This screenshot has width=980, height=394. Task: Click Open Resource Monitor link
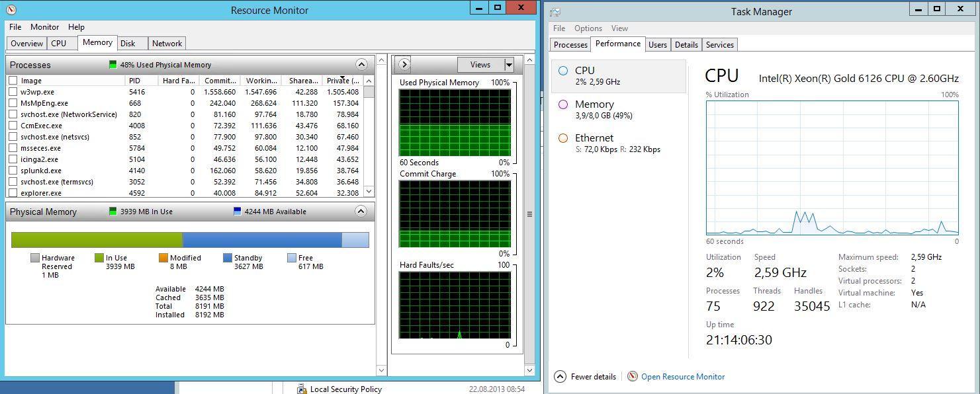[x=683, y=377]
